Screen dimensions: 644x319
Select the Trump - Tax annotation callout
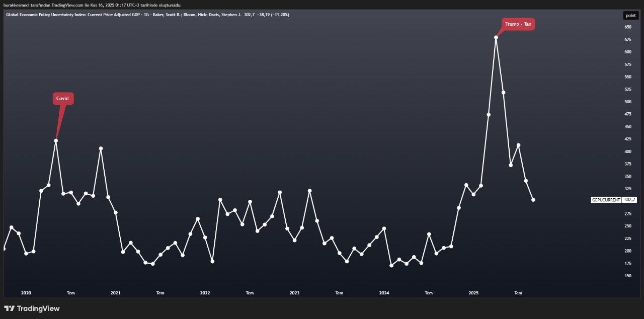tap(518, 24)
